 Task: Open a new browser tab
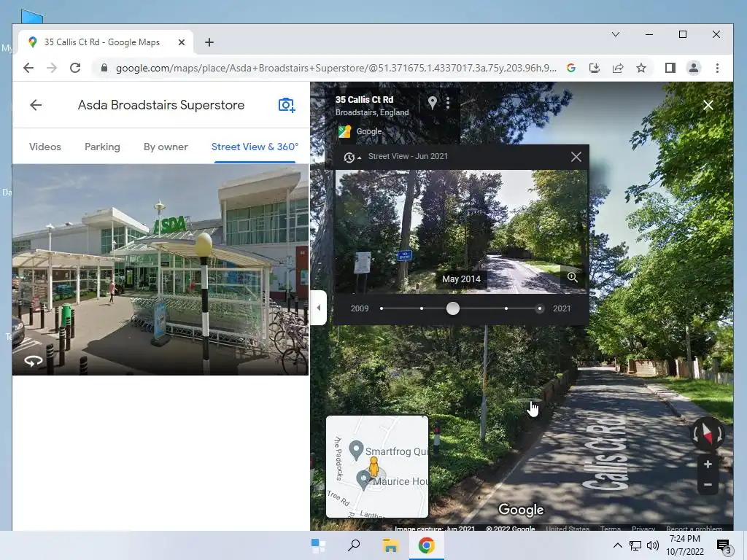209,42
